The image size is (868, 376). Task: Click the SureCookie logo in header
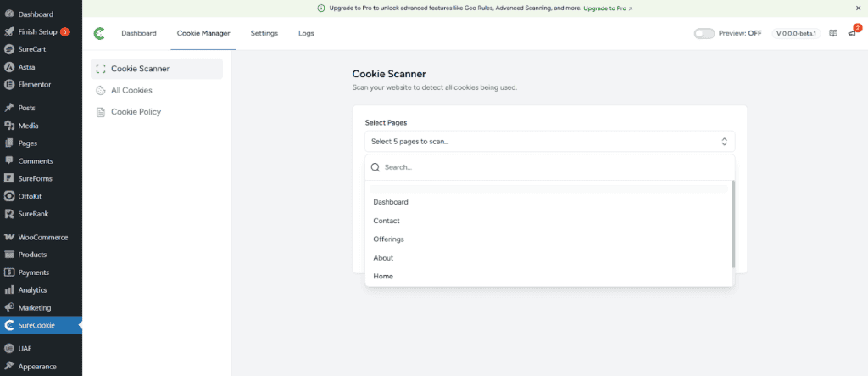tap(99, 33)
